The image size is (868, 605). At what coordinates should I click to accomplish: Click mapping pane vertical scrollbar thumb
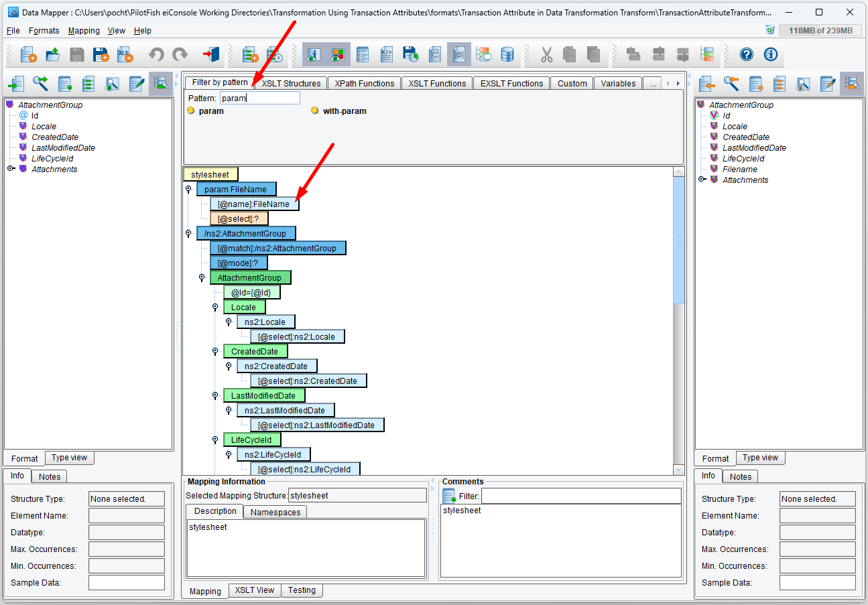tap(679, 241)
